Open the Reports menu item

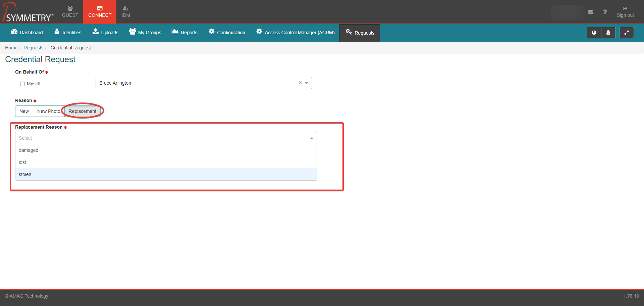(x=184, y=33)
